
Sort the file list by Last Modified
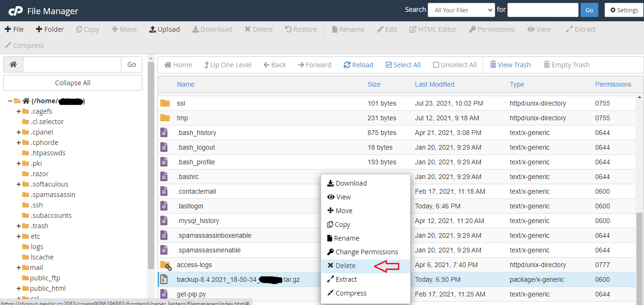(x=434, y=84)
